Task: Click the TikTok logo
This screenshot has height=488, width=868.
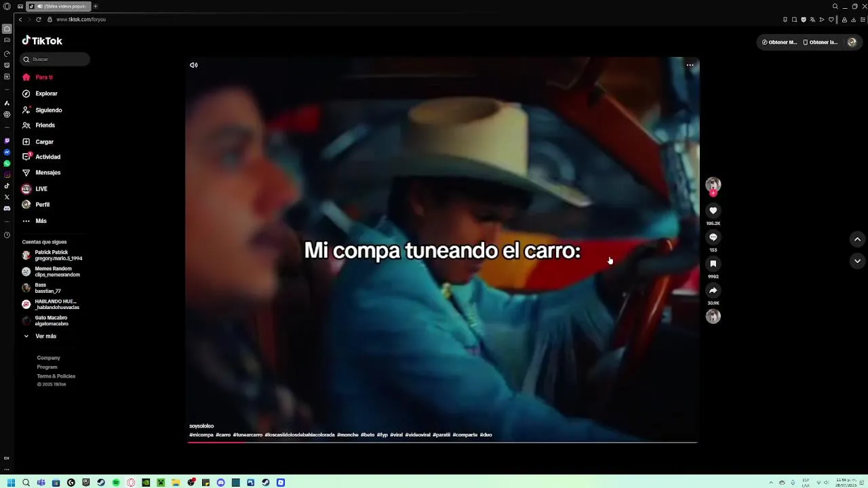Action: click(x=42, y=41)
